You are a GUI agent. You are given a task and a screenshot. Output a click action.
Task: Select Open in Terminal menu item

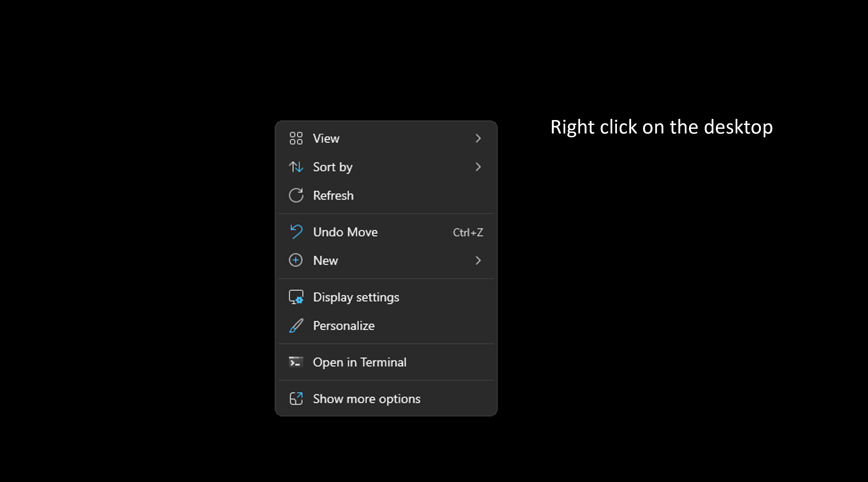coord(359,363)
